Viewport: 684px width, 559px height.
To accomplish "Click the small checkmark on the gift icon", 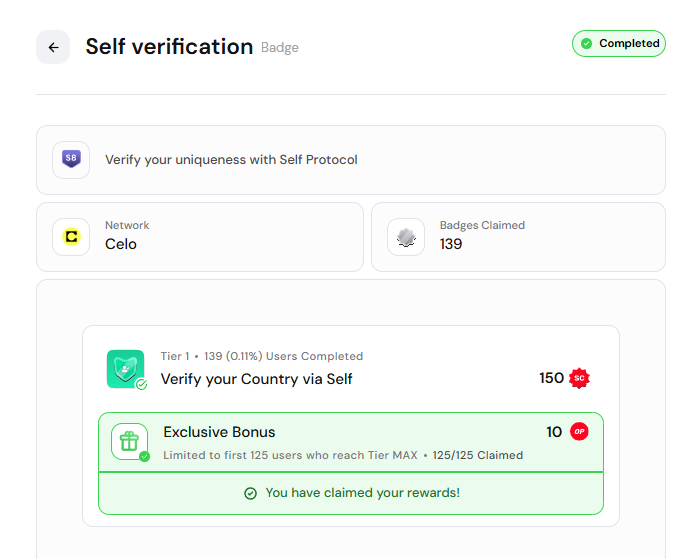I will pos(145,456).
